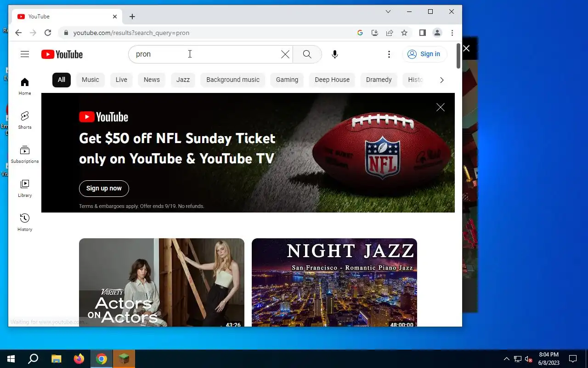This screenshot has height=368, width=588.
Task: Select the Gaming filter chip
Action: tap(287, 80)
